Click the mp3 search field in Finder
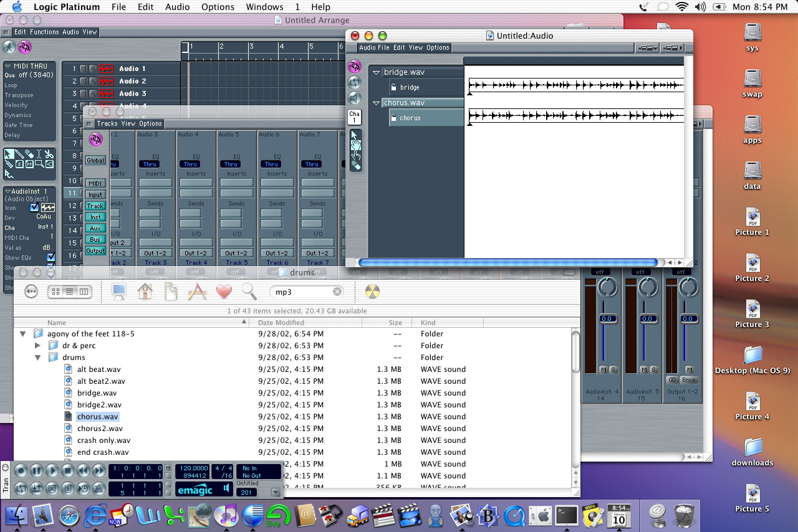This screenshot has width=798, height=532. (x=302, y=292)
